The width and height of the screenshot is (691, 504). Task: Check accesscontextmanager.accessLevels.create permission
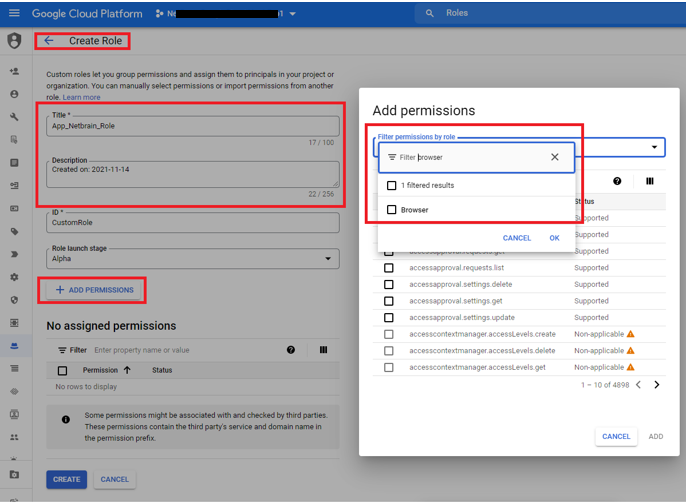click(x=389, y=334)
